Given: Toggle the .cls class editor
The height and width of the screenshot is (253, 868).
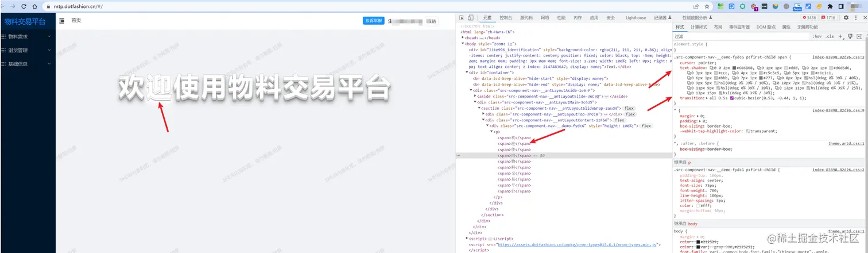Looking at the screenshot, I should click(x=830, y=36).
